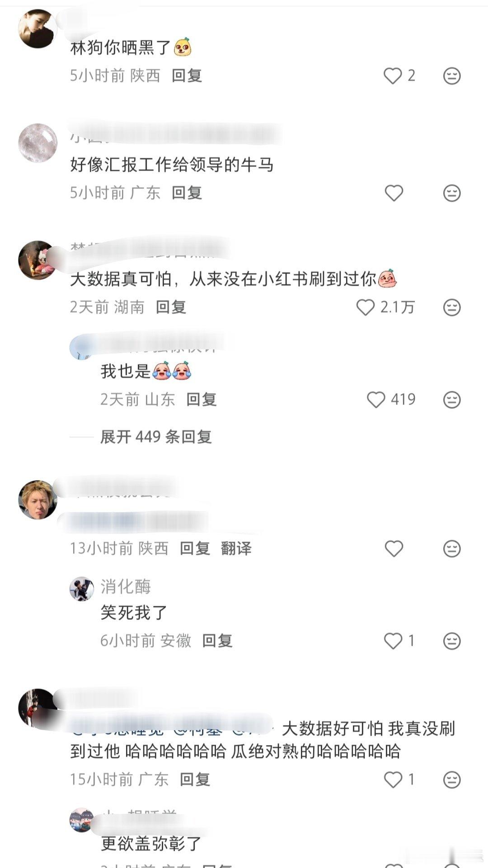Like the 13小时前 陕西 comment
This screenshot has width=488, height=868.
pyautogui.click(x=394, y=548)
